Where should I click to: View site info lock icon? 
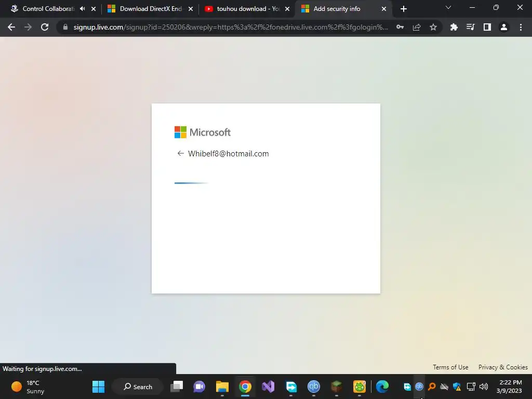click(x=65, y=27)
